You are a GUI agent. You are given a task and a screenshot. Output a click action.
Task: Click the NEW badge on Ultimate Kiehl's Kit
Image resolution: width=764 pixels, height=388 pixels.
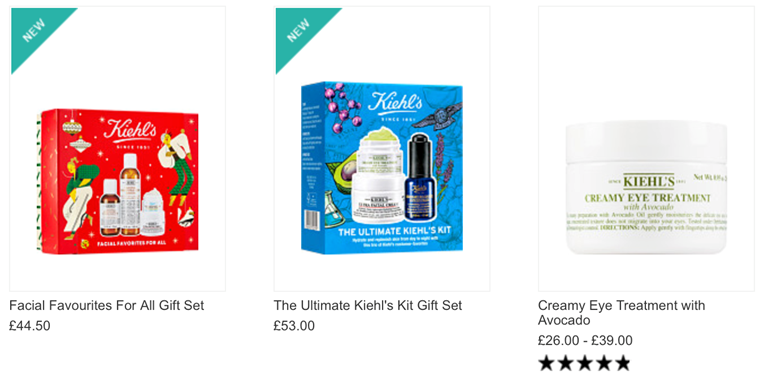300,31
